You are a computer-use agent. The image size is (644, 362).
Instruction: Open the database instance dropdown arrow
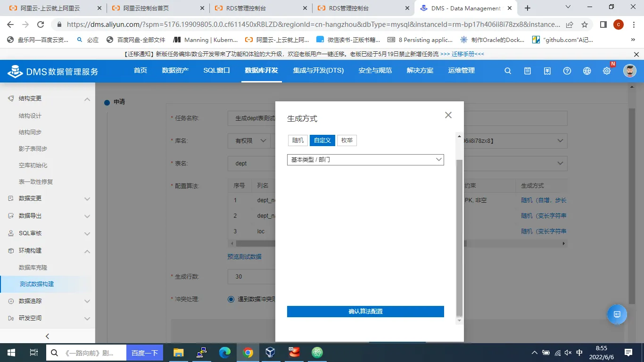[560, 140]
